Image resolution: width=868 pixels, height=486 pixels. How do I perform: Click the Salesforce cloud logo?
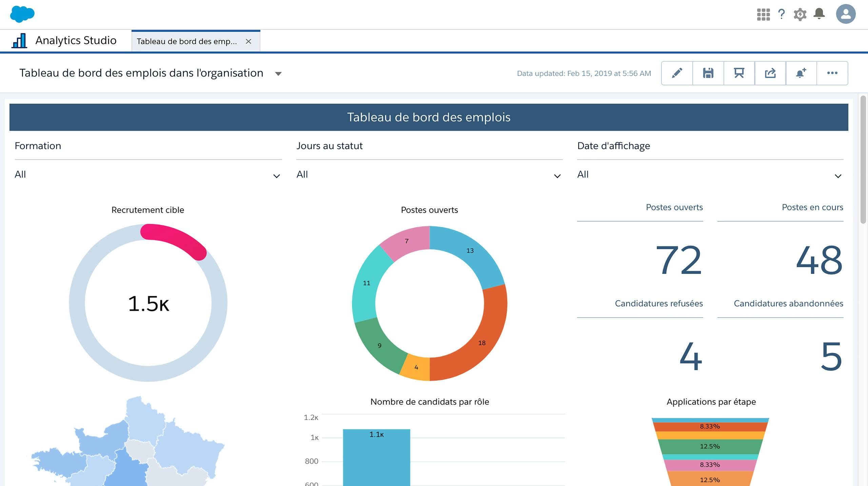coord(22,14)
